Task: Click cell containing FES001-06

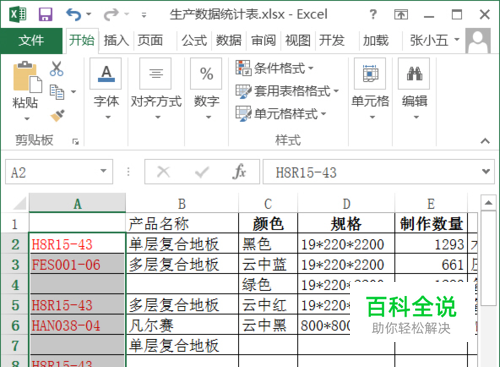Action: click(77, 265)
